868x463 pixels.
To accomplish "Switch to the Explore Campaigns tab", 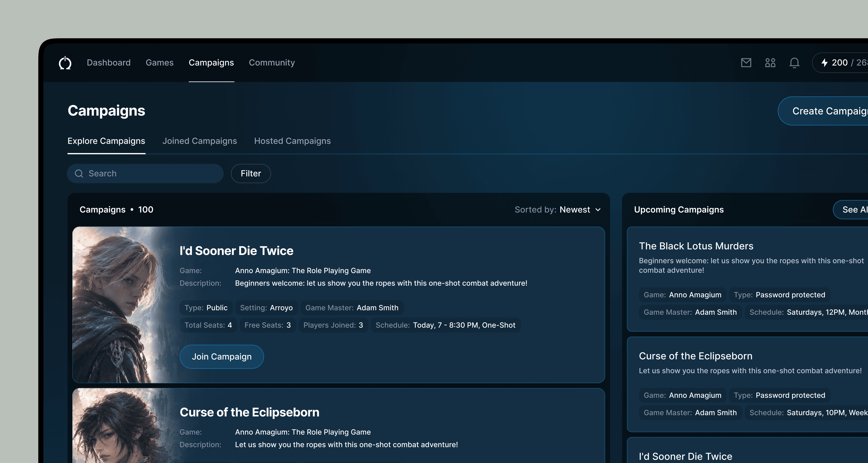I will [x=106, y=141].
